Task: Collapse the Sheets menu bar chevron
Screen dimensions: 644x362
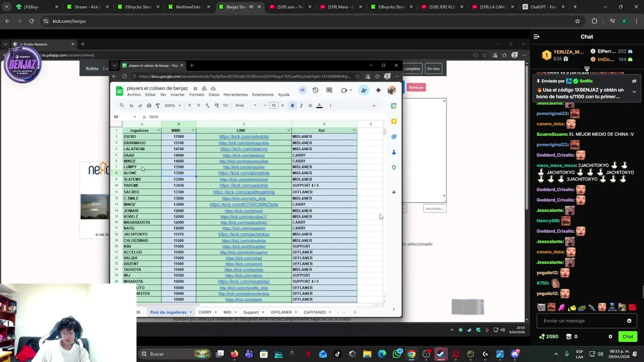Action: pos(374,106)
